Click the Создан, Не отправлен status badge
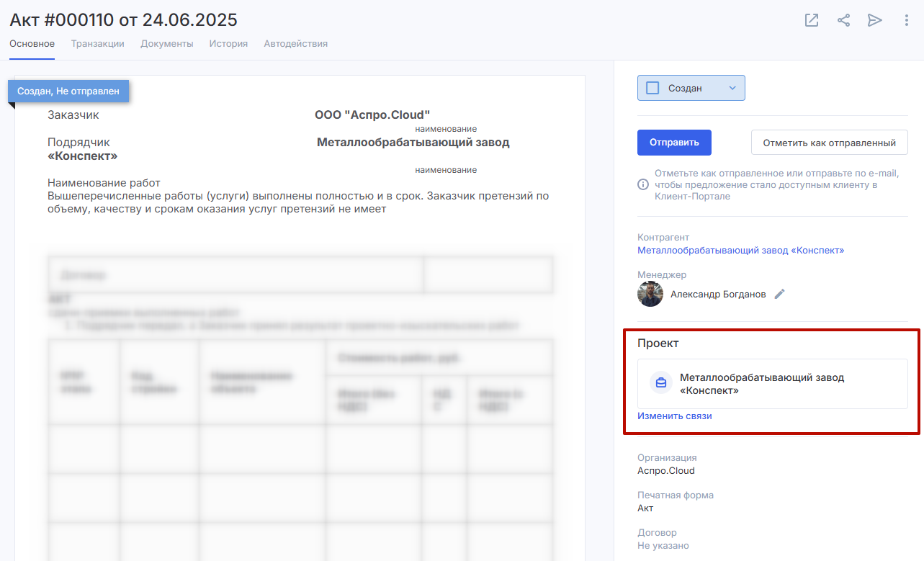The image size is (924, 561). (68, 91)
